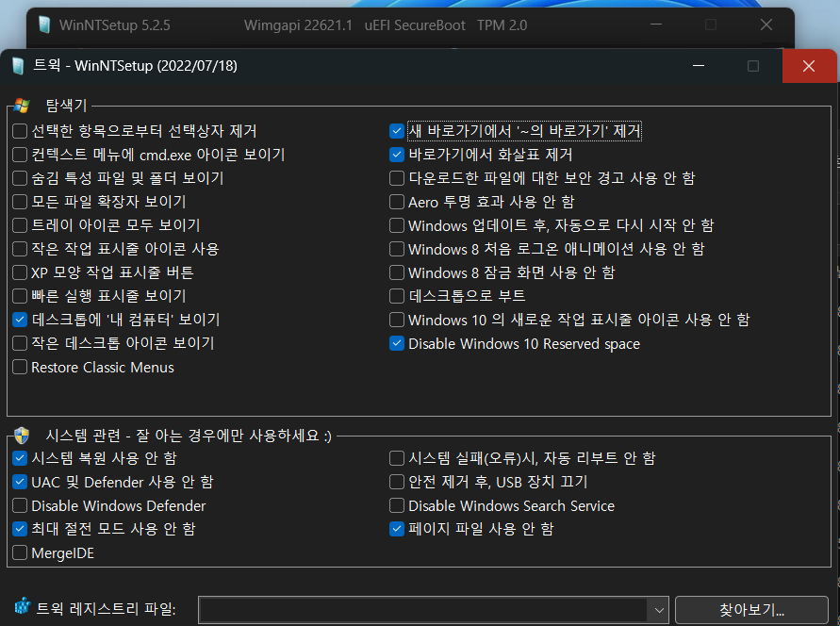Screen dimensions: 840x626
Task: Click the 찾아보기... browse button
Action: coord(751,610)
